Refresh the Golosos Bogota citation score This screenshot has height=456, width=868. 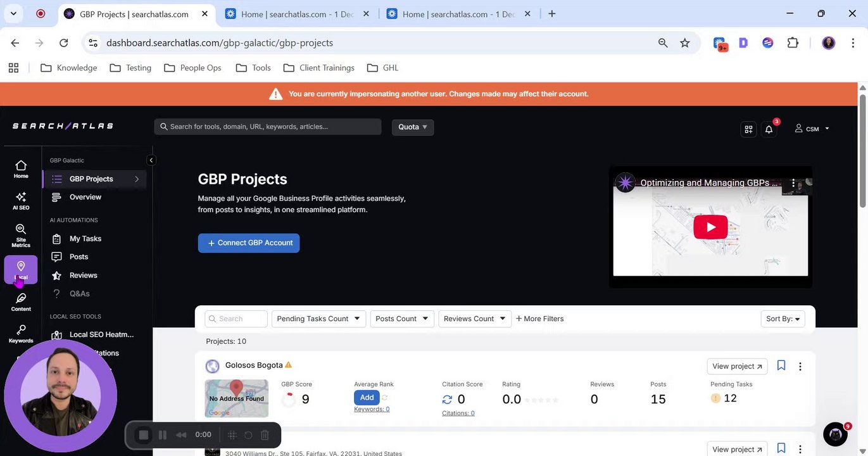click(447, 399)
